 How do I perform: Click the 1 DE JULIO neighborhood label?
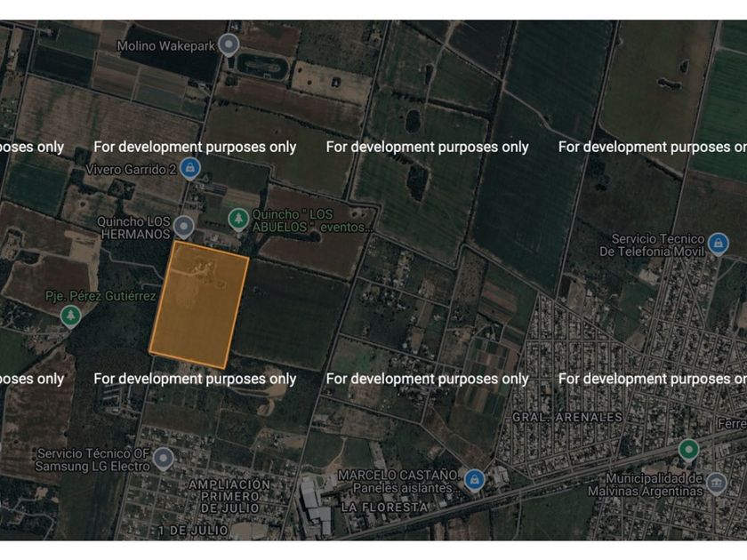[x=194, y=530]
